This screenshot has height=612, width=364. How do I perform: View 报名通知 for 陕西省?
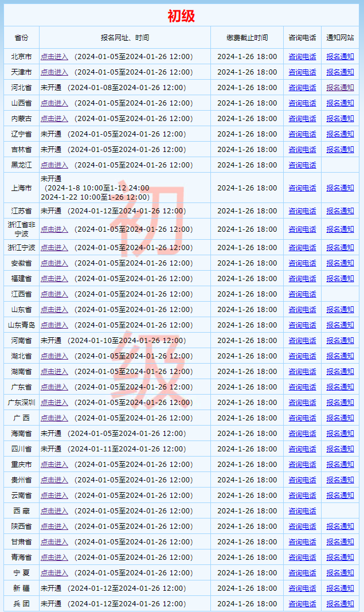click(x=340, y=527)
